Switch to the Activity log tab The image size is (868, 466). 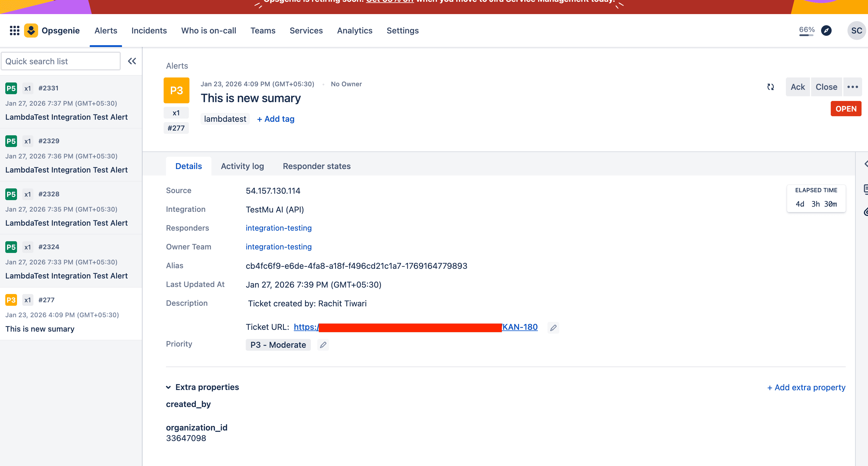(x=242, y=166)
